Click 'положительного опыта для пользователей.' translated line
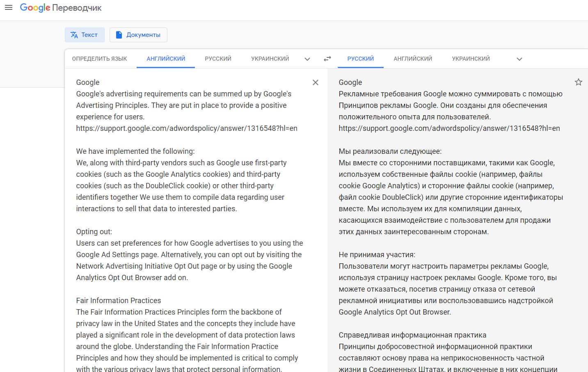 tap(415, 117)
